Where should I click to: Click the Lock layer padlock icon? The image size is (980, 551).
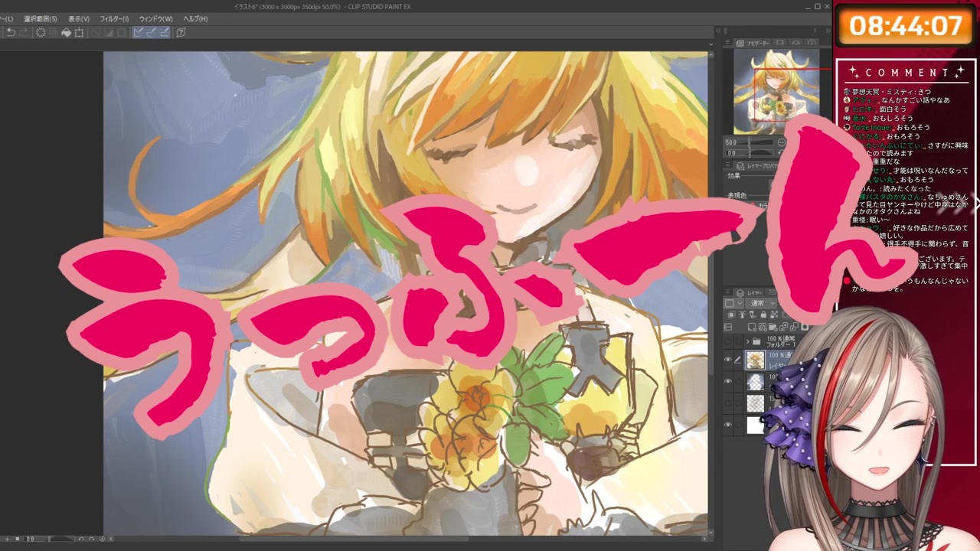(763, 315)
